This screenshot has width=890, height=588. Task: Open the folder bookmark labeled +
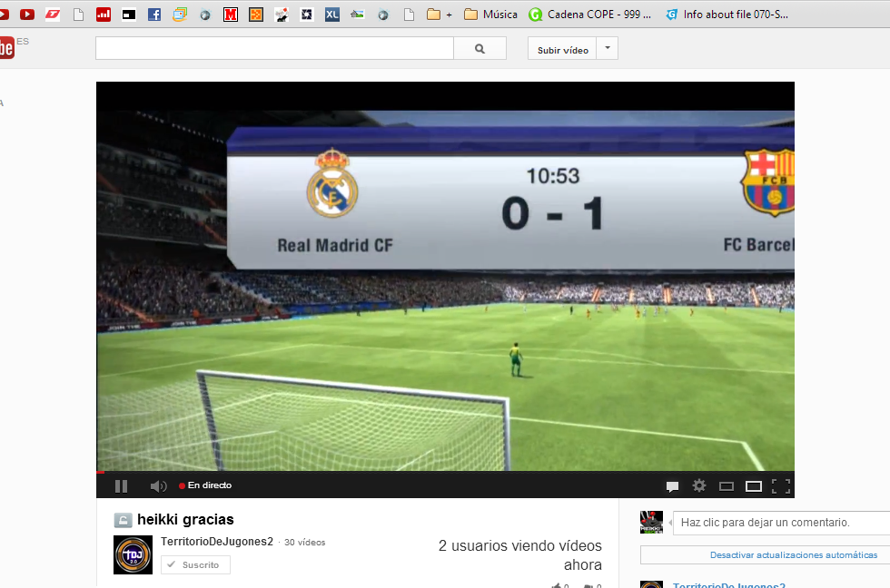(x=440, y=15)
